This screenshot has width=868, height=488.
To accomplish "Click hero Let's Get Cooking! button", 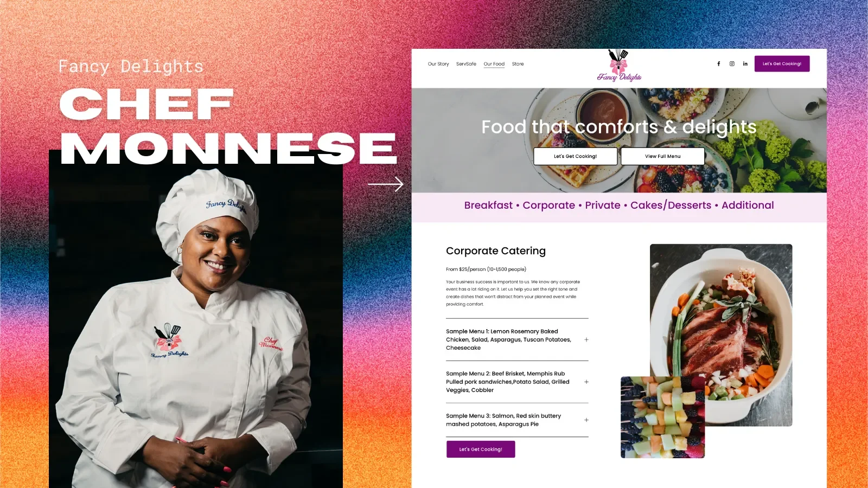I will pyautogui.click(x=576, y=156).
